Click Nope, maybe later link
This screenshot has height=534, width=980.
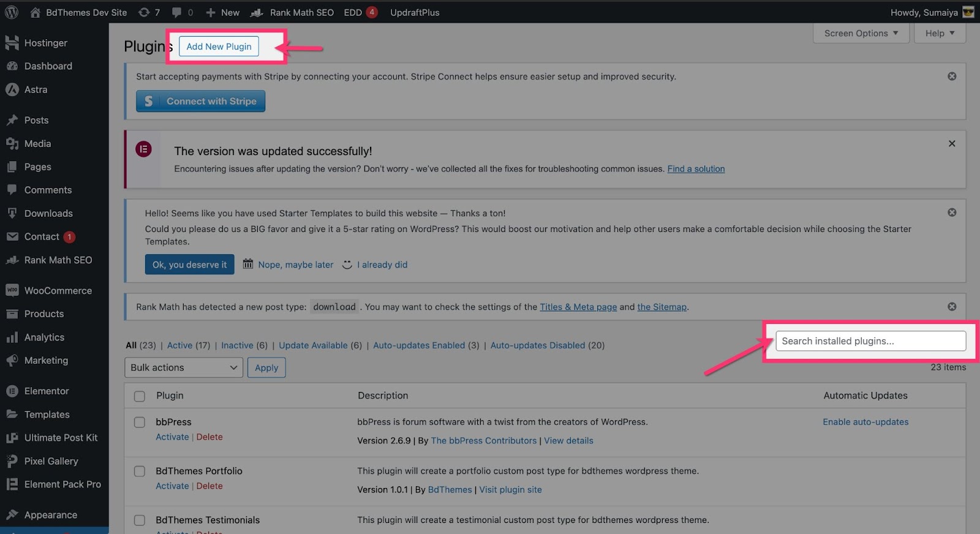point(295,265)
